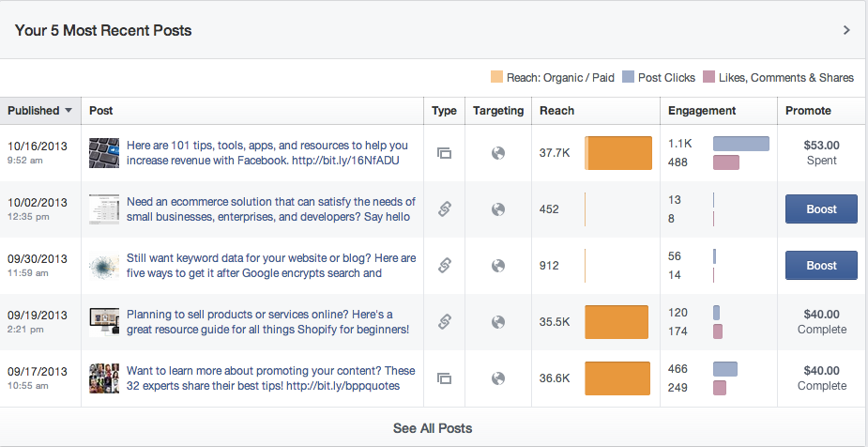
Task: Click globe targeting icon for 10/02/2013 post
Action: click(498, 209)
